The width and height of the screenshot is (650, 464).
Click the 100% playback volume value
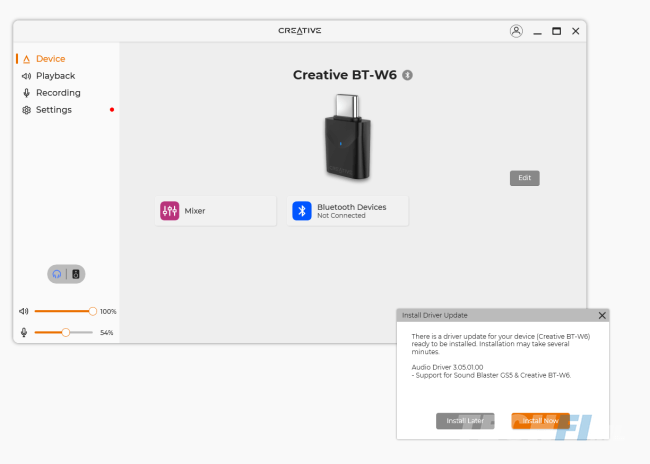tap(108, 311)
